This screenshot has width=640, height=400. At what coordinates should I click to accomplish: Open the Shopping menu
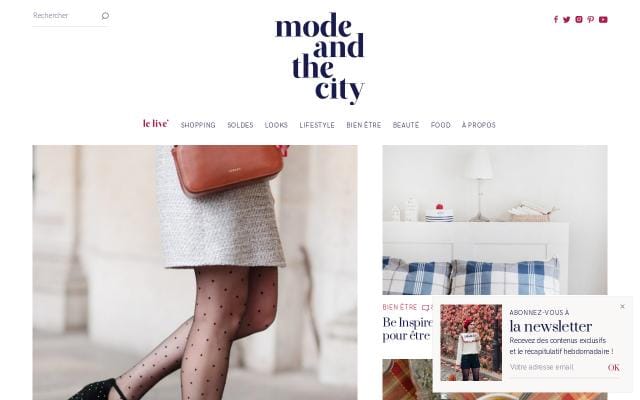tap(198, 125)
